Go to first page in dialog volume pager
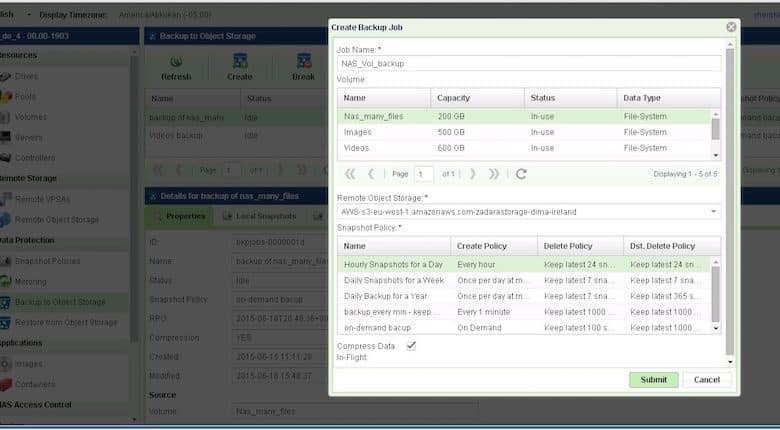 pos(350,174)
